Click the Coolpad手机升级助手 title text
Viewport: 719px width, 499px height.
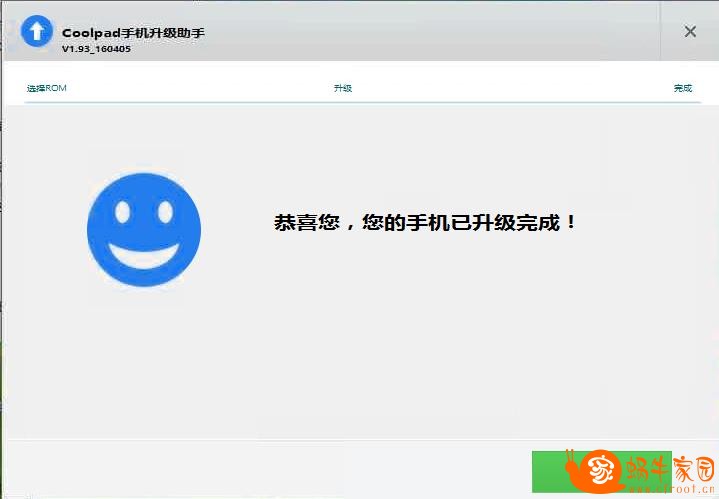click(x=133, y=33)
